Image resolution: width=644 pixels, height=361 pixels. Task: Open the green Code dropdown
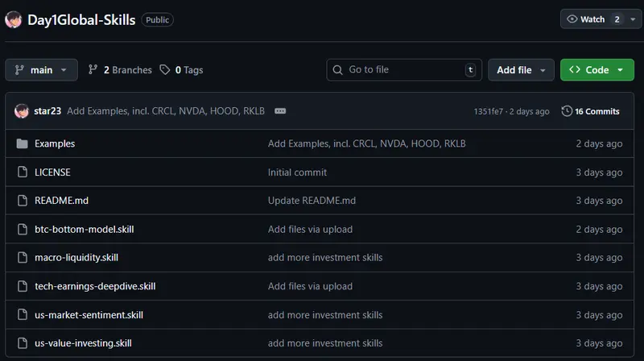pyautogui.click(x=597, y=70)
